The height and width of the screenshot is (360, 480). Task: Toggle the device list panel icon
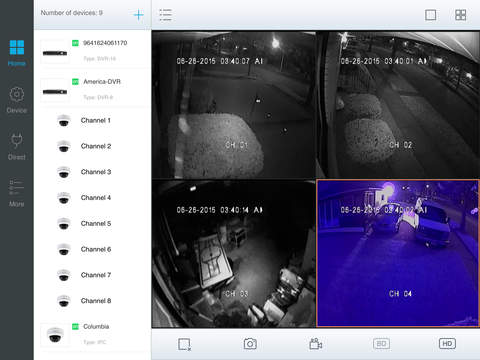tap(165, 15)
